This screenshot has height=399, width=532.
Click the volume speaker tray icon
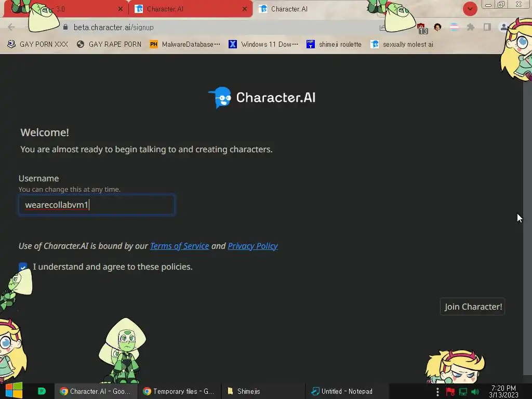(x=475, y=392)
